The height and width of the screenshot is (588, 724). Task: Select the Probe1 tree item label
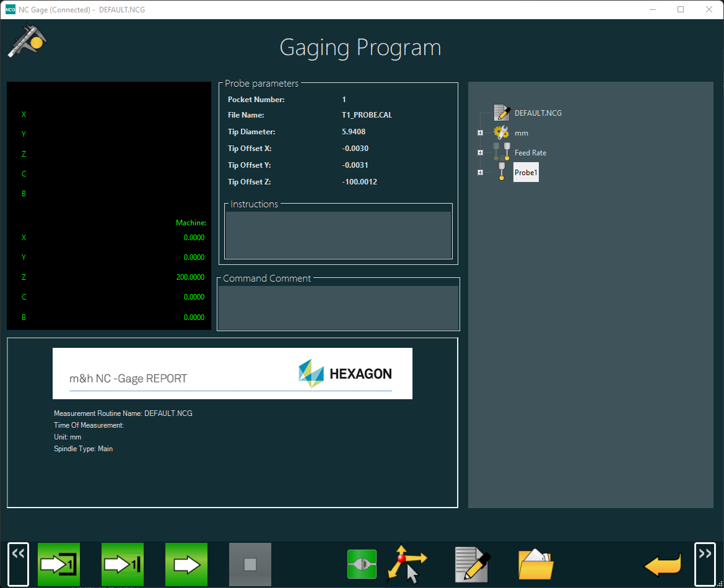point(526,173)
